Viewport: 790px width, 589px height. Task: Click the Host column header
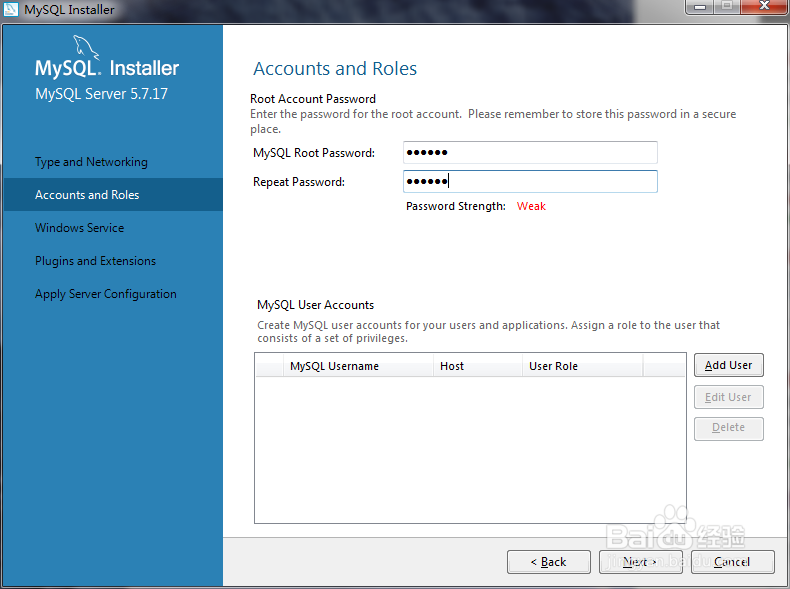pos(477,366)
